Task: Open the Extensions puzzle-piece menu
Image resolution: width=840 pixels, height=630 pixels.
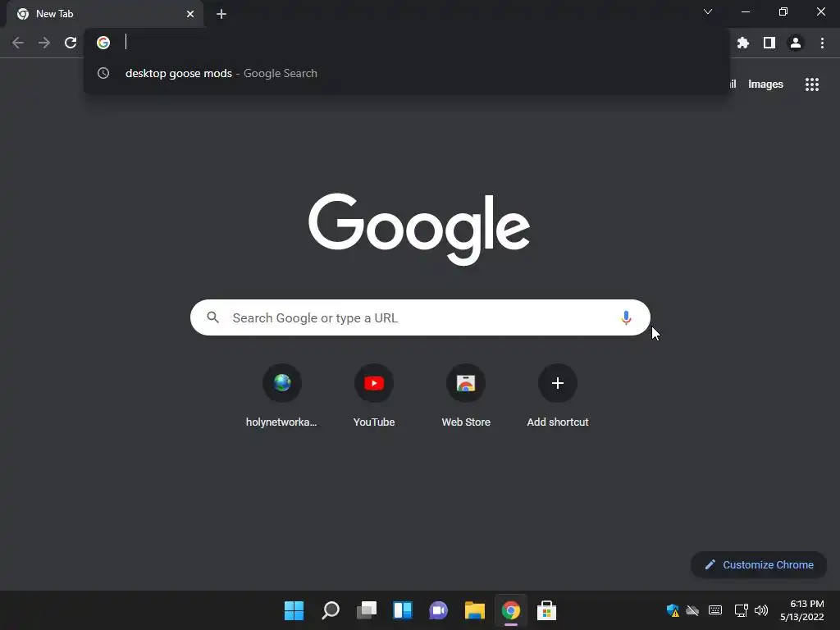Action: click(x=743, y=43)
